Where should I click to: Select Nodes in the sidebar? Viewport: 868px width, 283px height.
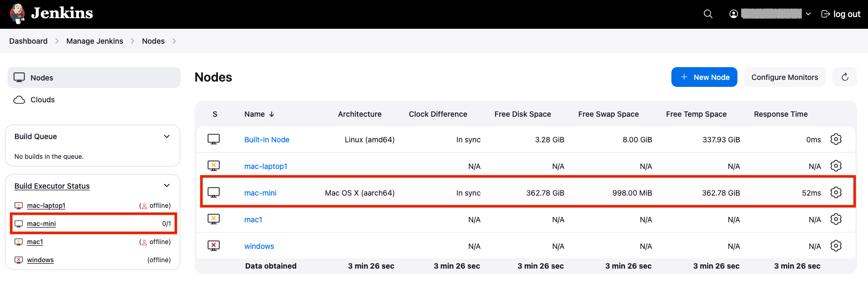(94, 77)
